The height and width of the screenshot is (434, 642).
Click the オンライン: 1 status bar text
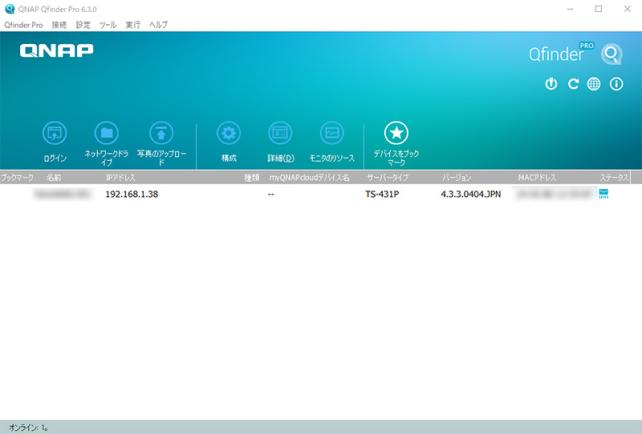28,428
